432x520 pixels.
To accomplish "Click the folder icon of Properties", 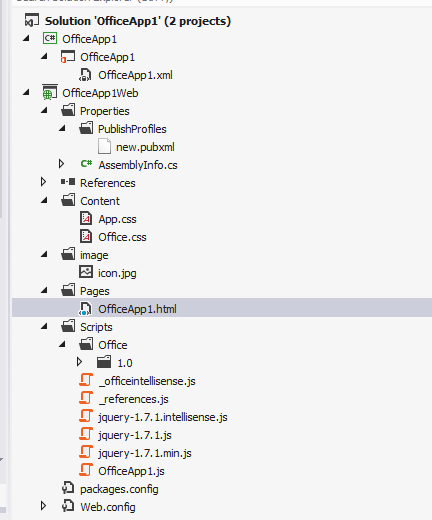I will pyautogui.click(x=68, y=110).
